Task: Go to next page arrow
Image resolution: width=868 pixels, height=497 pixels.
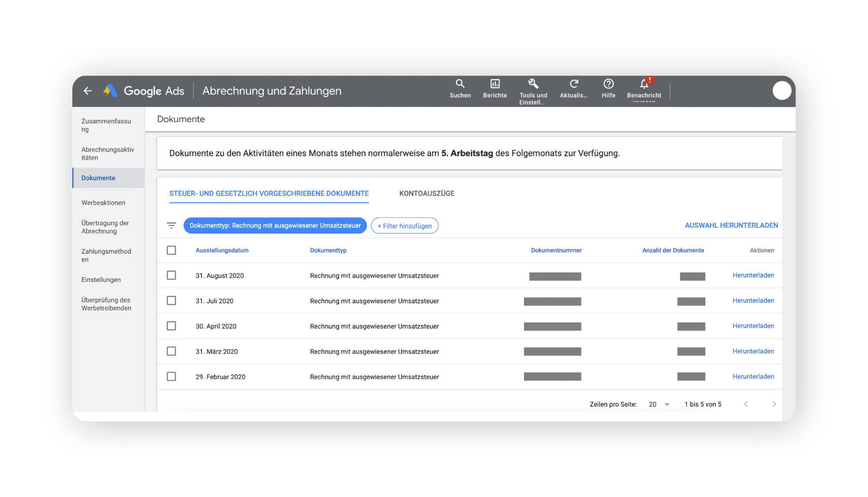Action: tap(774, 404)
